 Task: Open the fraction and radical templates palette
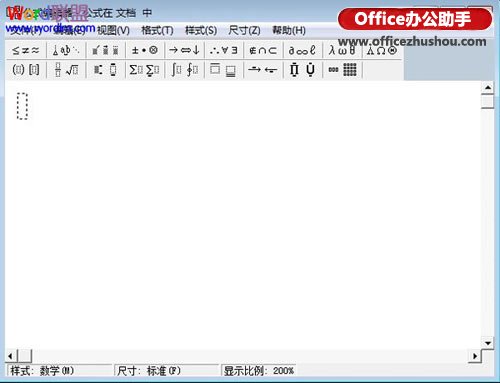[66, 70]
